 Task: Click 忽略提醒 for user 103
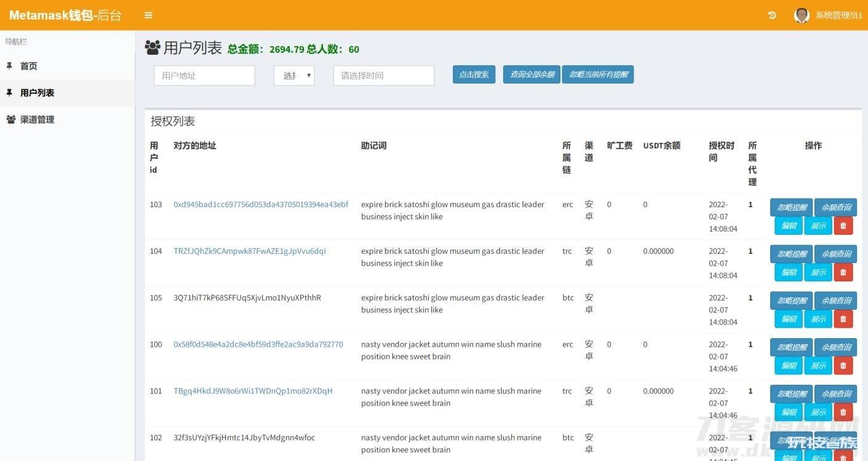(x=791, y=207)
